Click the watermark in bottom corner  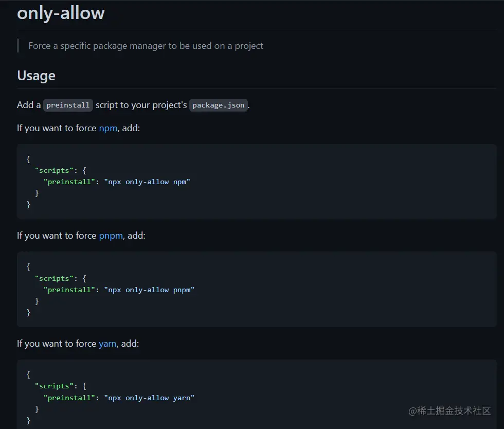[x=449, y=410]
